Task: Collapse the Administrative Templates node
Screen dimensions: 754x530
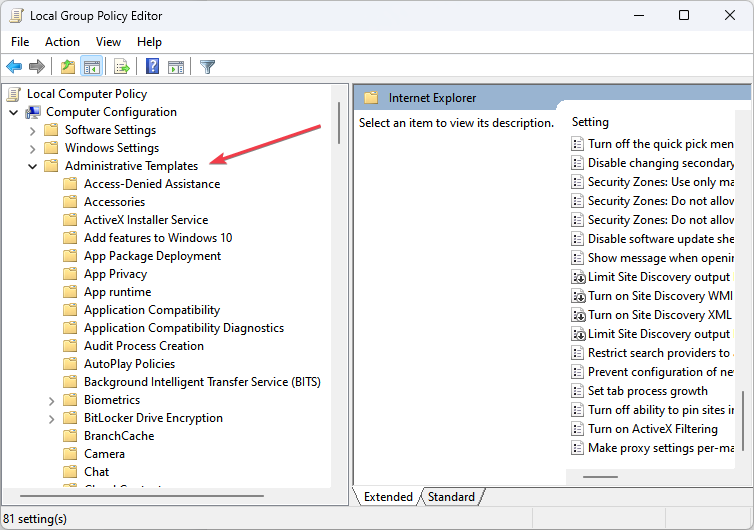Action: tap(32, 166)
